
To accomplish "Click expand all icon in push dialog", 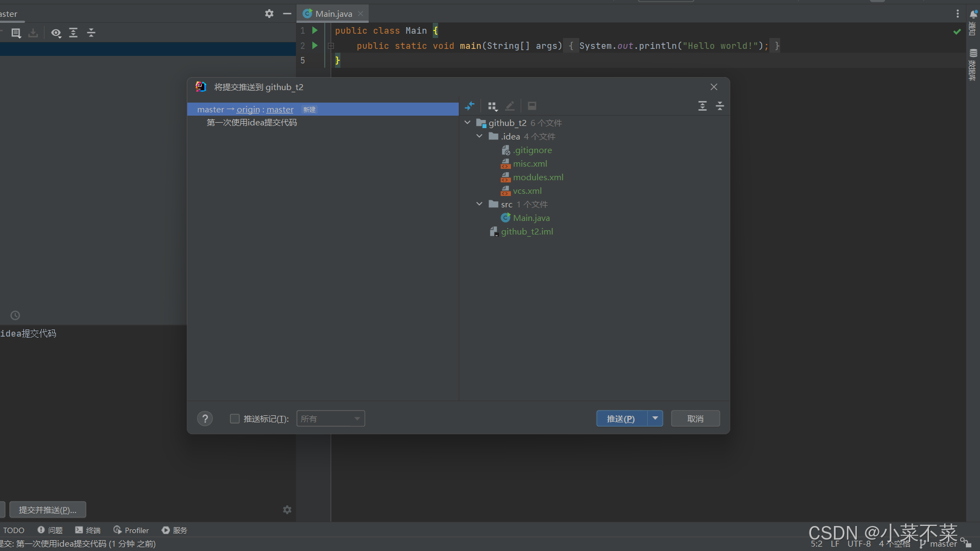I will [702, 106].
